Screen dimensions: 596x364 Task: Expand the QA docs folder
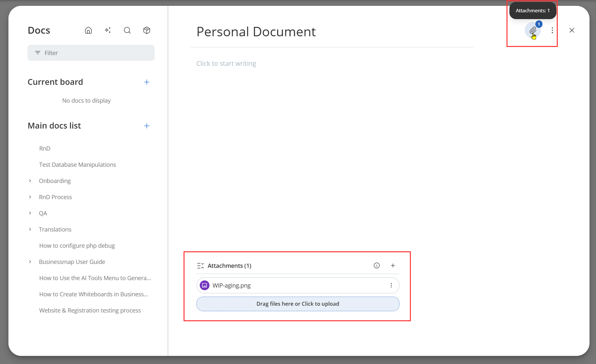pyautogui.click(x=30, y=213)
